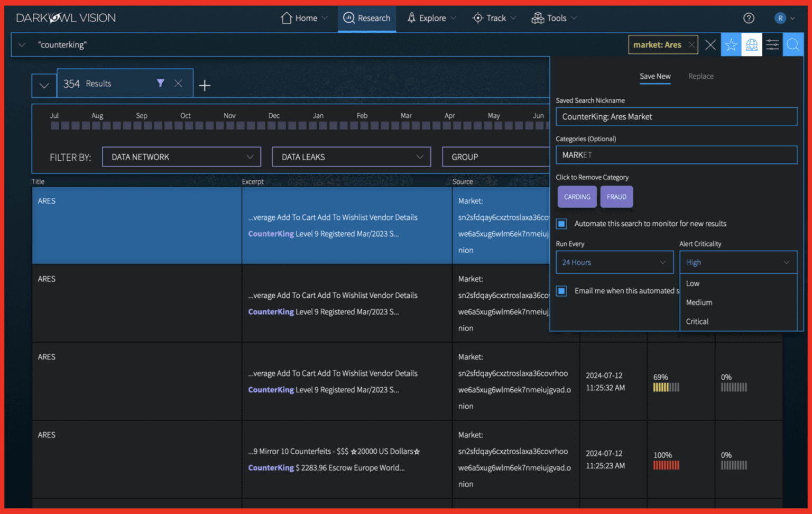Click the 100% red relevance bar
Image resolution: width=812 pixels, height=514 pixels.
pyautogui.click(x=666, y=465)
